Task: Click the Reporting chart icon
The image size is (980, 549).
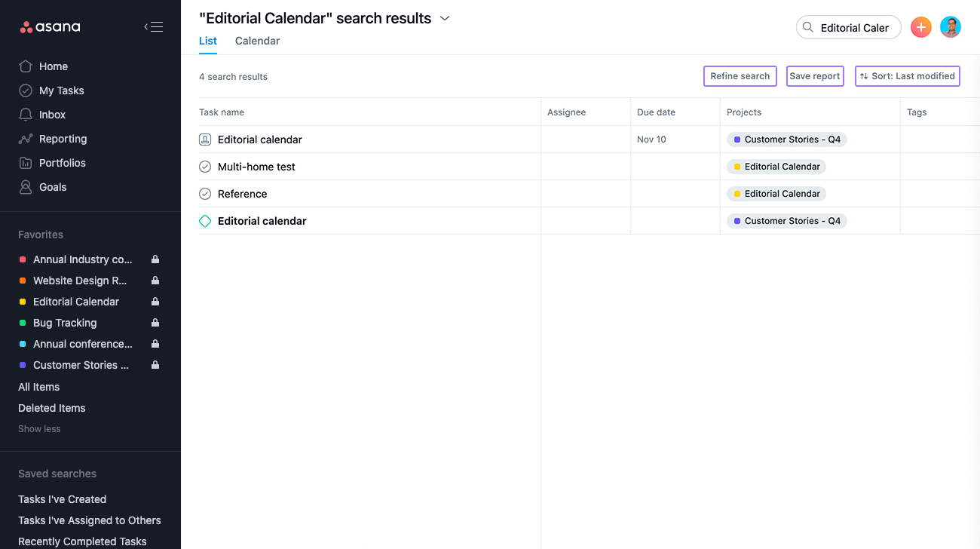Action: (x=26, y=139)
